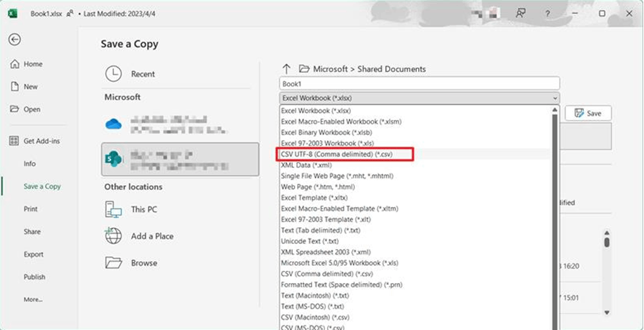Select CSV (Macintosh) (*.csv)

tap(415, 317)
